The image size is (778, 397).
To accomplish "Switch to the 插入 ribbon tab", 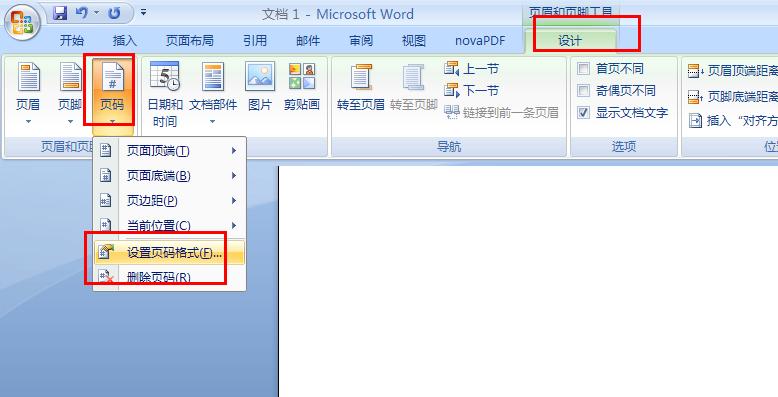I will click(x=125, y=41).
